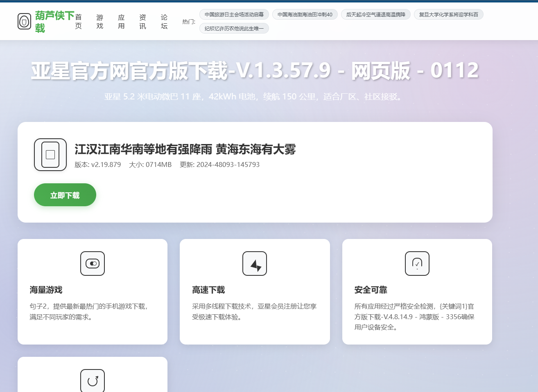Open the 应用 navigation item
Viewport: 538px width, 392px height.
(121, 22)
